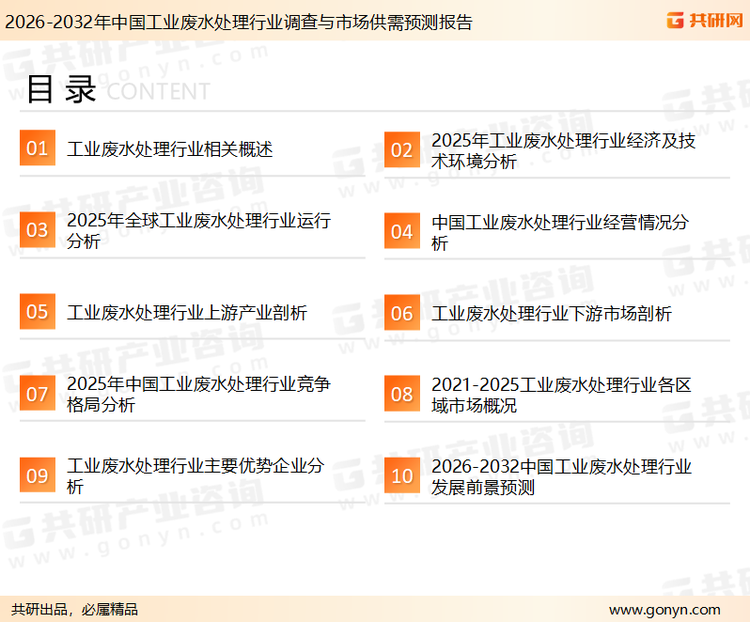Select the orange 10 chapter badge
750x622 pixels.
pyautogui.click(x=402, y=476)
